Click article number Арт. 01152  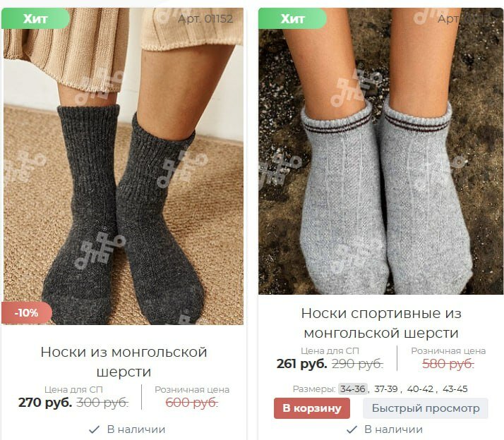205,18
